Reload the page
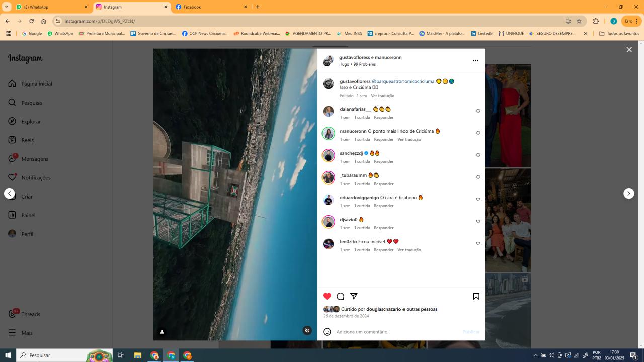 coord(31,21)
